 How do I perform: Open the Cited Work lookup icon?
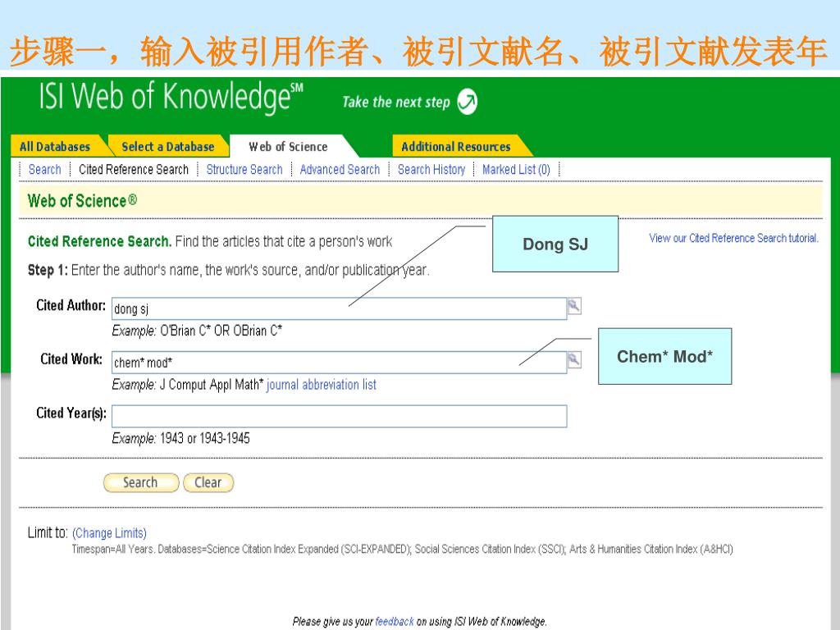point(573,360)
